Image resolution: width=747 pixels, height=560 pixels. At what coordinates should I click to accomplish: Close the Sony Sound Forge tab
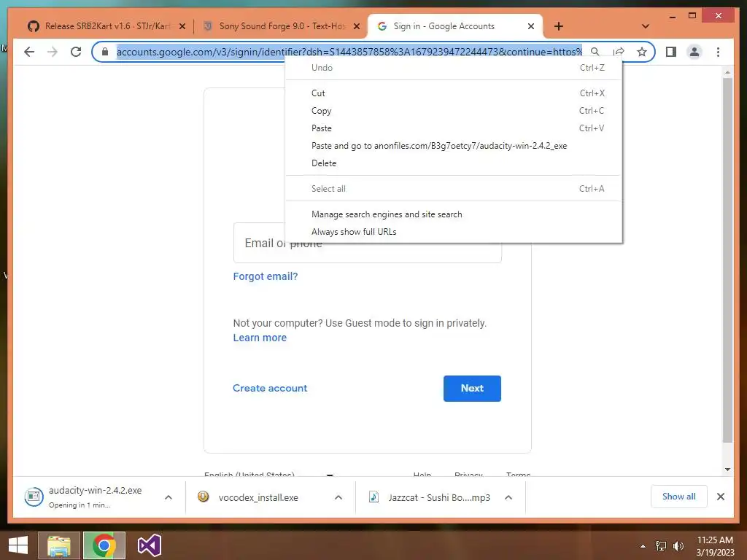pos(356,27)
